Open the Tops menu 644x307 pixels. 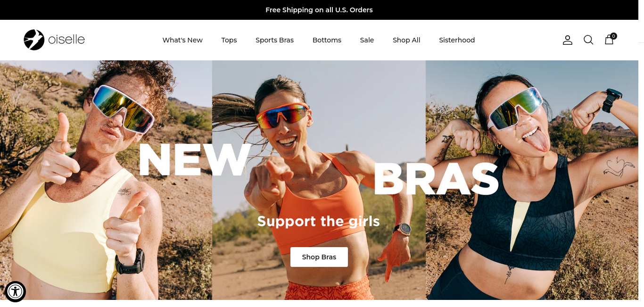coord(229,40)
